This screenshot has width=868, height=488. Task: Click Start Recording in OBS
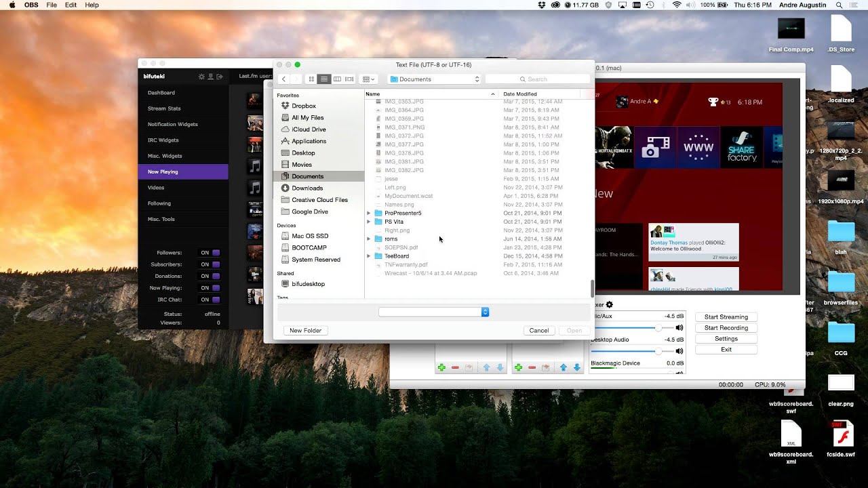[726, 327]
